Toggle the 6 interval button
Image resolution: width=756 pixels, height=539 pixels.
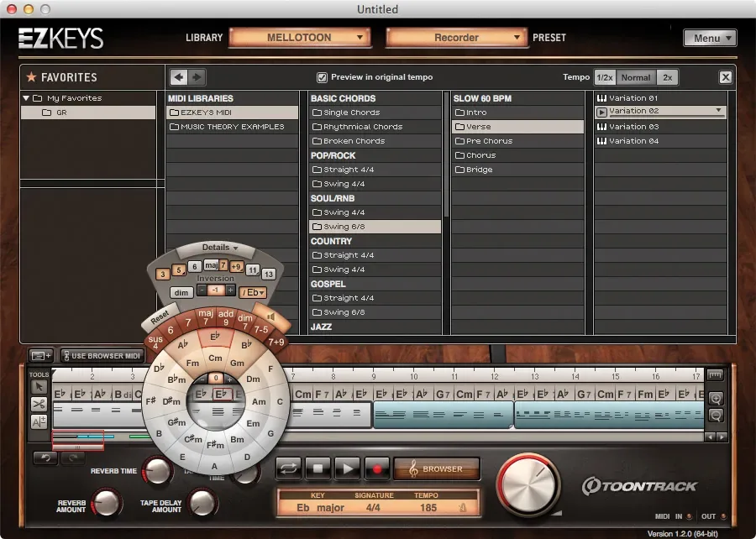194,266
